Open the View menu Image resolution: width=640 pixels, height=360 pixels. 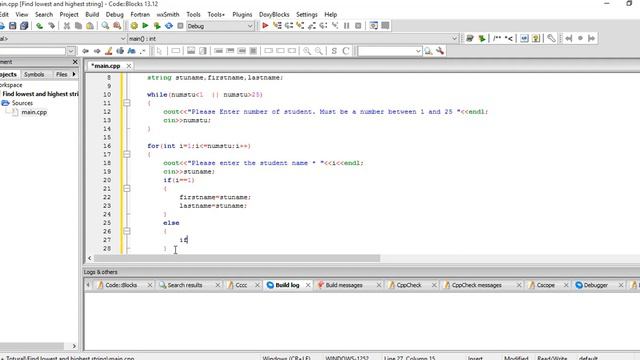22,14
